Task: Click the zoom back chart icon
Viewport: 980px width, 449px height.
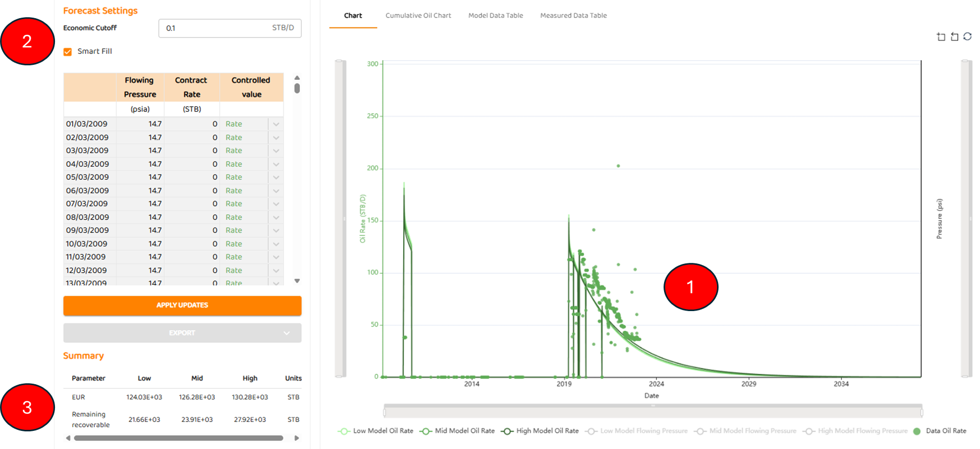Action: pos(954,37)
